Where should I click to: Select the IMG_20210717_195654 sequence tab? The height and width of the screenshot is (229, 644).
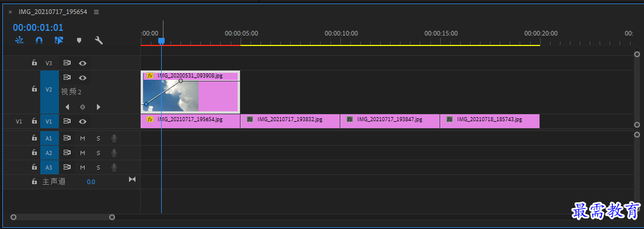coord(53,12)
